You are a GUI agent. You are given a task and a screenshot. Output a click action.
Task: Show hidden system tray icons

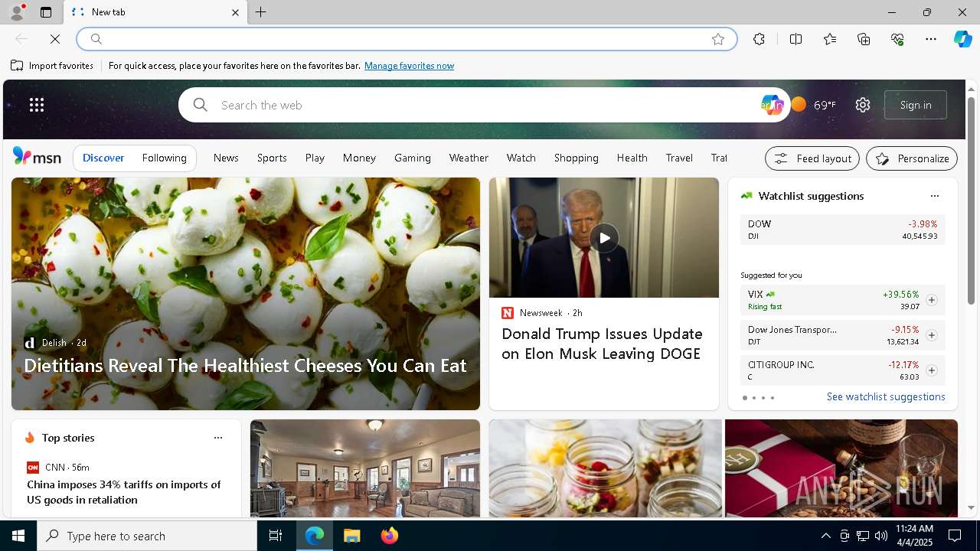tap(825, 536)
